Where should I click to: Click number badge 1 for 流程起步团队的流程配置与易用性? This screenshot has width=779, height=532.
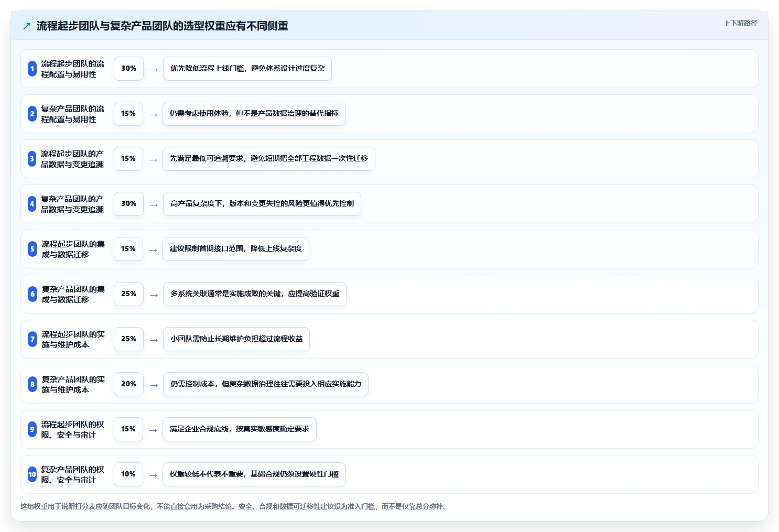click(32, 69)
